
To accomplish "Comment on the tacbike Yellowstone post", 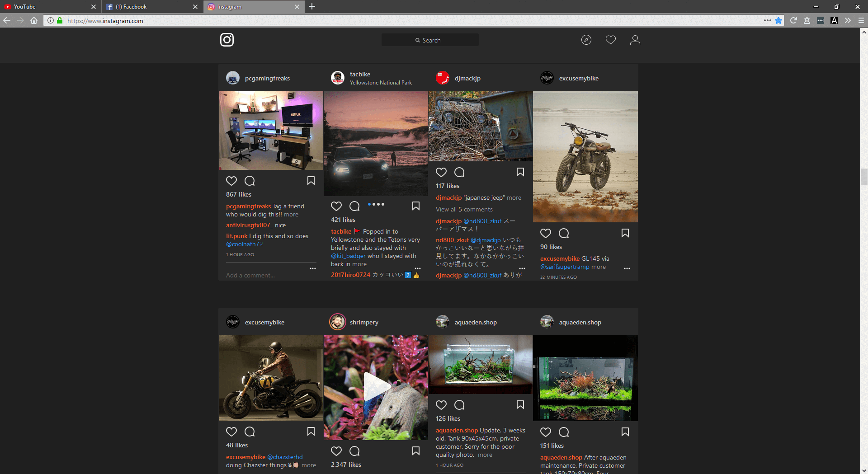I will 354,206.
